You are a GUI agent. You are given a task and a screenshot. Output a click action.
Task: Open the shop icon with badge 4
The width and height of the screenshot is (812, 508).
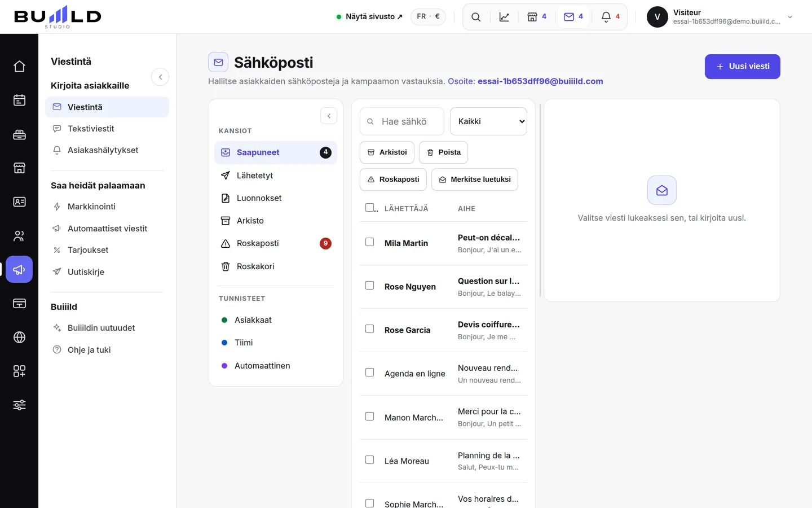pyautogui.click(x=537, y=17)
